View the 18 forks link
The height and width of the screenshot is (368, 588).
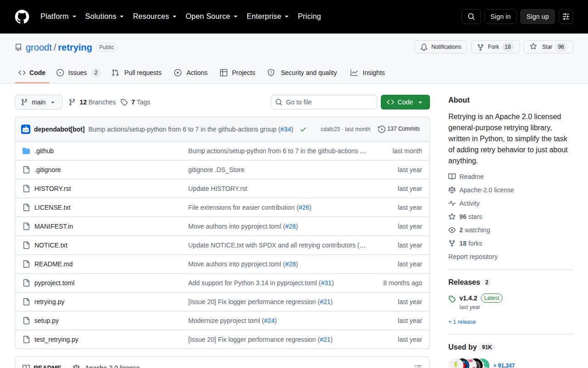point(465,243)
